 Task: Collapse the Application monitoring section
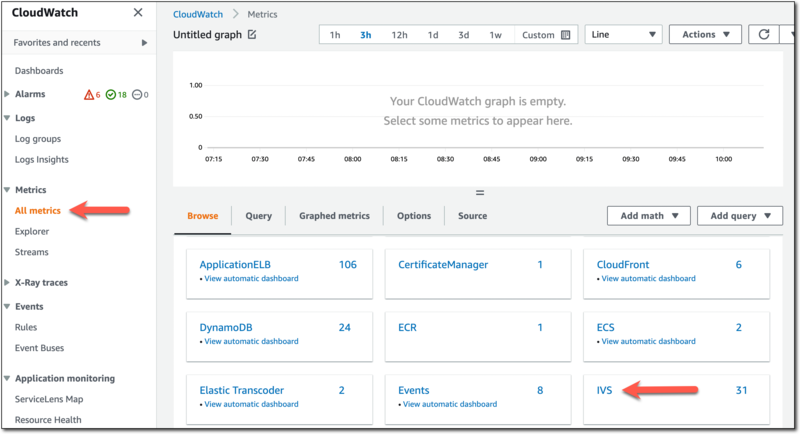[x=7, y=378]
